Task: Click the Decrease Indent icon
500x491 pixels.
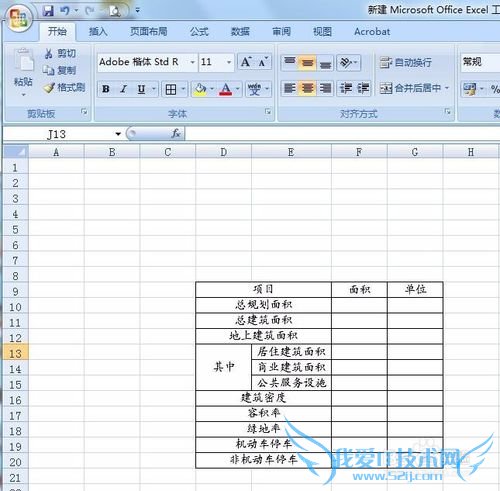Action: [x=346, y=88]
